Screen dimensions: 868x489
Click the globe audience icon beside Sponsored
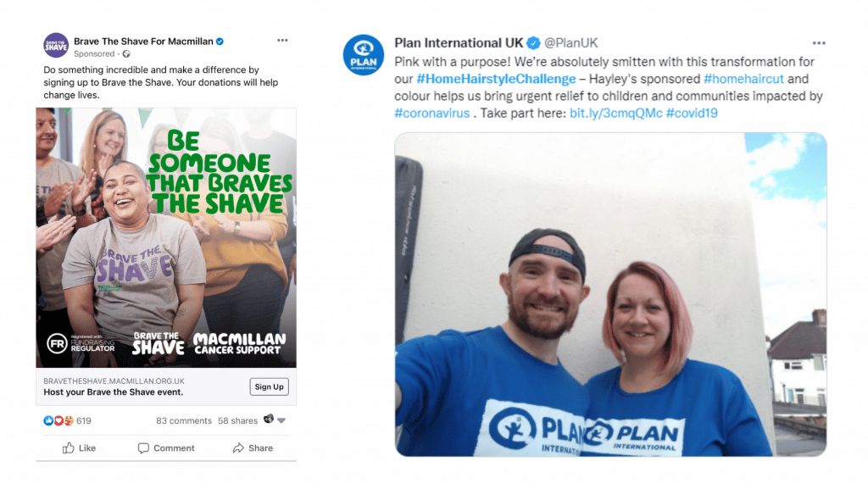point(126,53)
